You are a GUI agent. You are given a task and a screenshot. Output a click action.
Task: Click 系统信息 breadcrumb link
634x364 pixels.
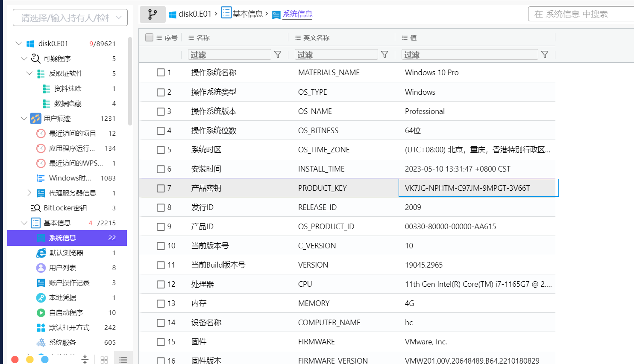pos(297,14)
